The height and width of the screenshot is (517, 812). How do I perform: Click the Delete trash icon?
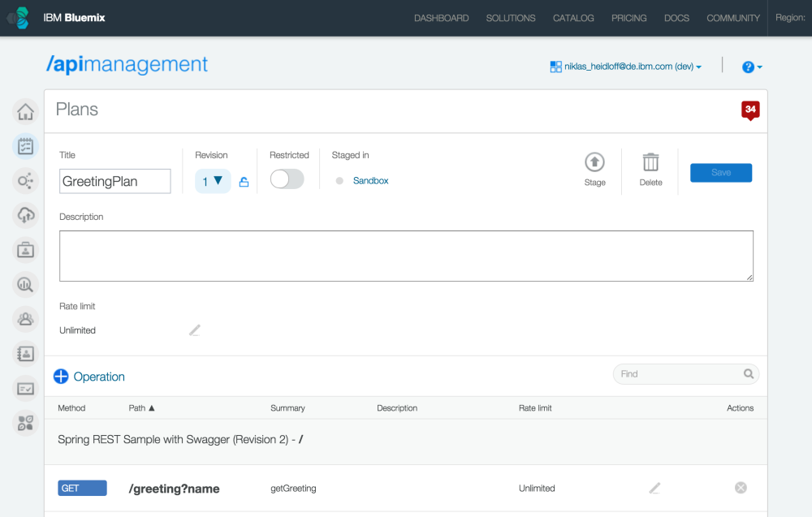click(x=651, y=162)
